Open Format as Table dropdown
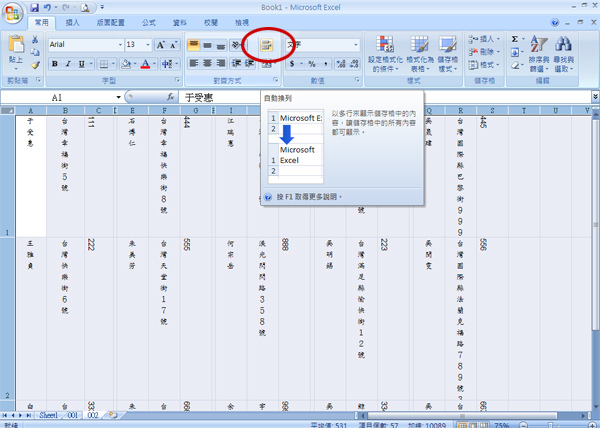600x428 pixels. pos(419,54)
